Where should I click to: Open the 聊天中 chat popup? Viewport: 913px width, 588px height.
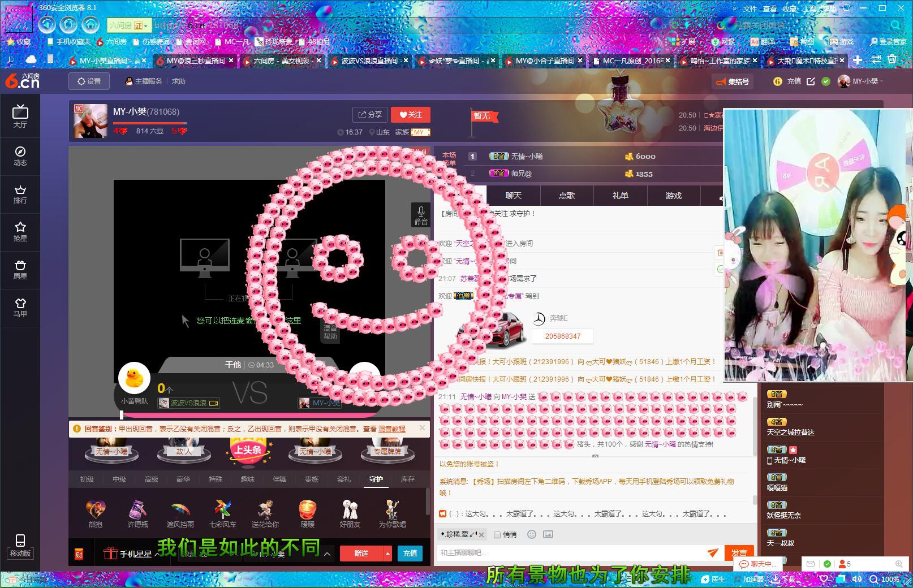click(x=759, y=564)
